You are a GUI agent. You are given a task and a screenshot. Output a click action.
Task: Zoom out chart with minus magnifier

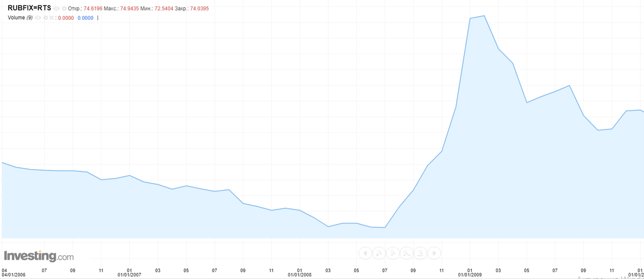[x=393, y=253]
